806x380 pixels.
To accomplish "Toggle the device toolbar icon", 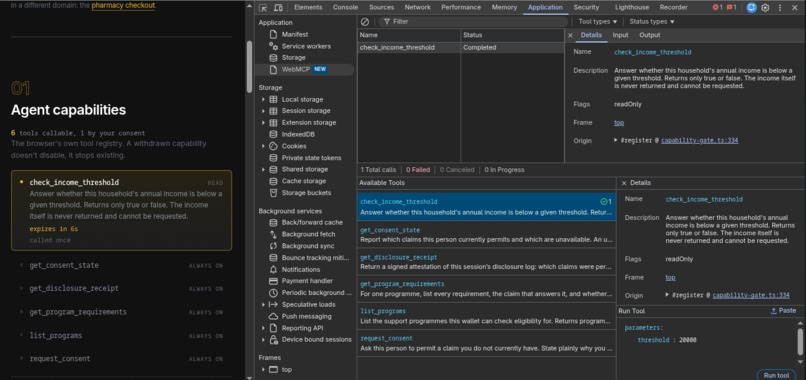I will point(278,8).
